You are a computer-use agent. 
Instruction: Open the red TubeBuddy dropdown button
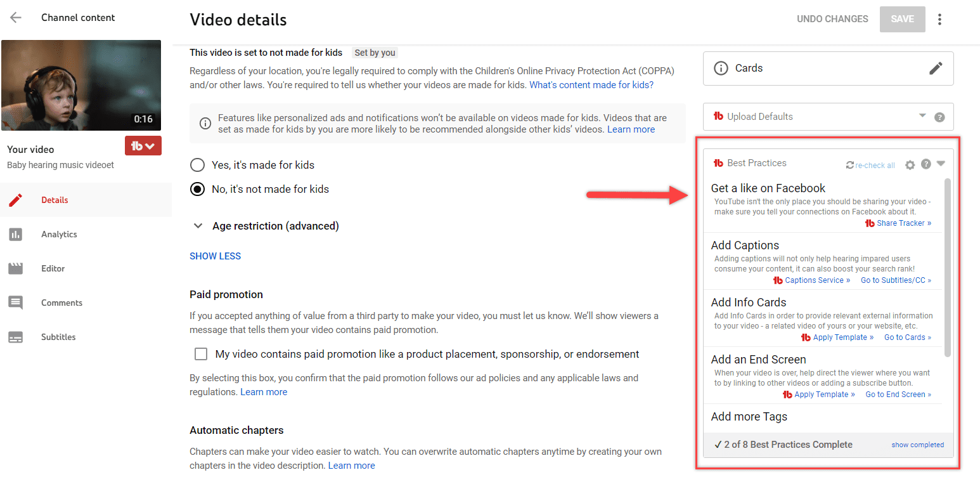[x=143, y=146]
